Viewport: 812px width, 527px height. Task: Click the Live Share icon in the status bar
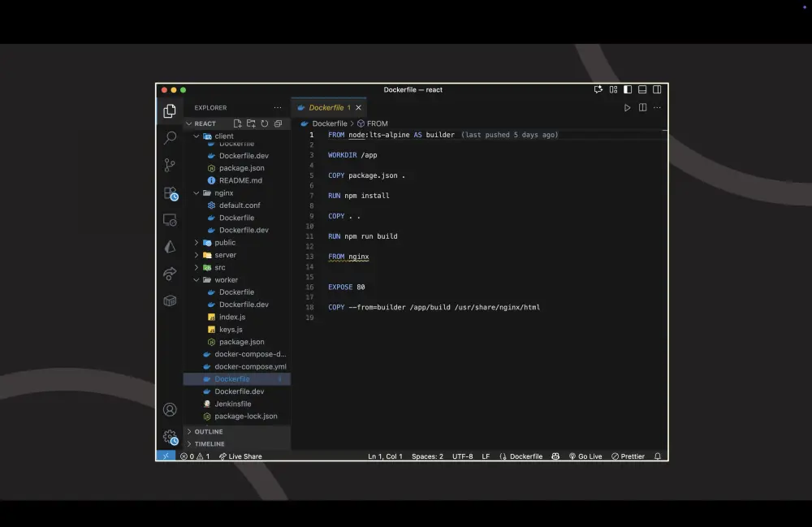click(240, 456)
